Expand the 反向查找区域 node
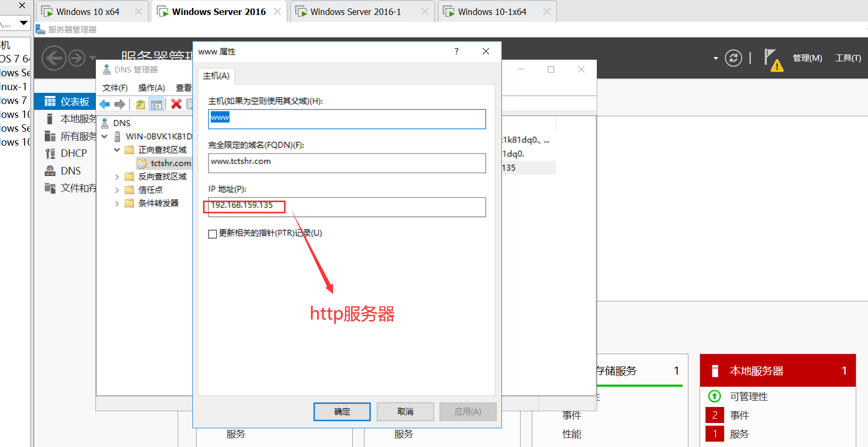The height and width of the screenshot is (447, 868). (117, 177)
